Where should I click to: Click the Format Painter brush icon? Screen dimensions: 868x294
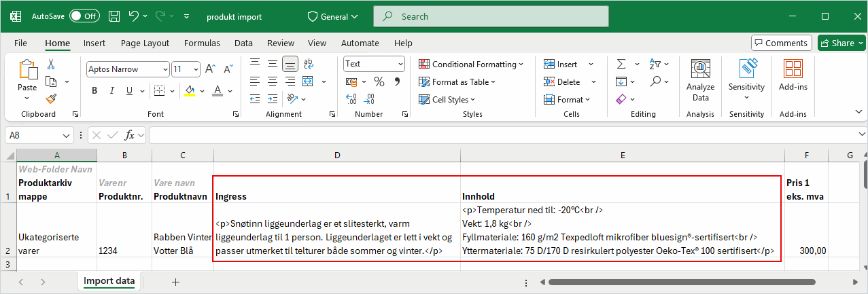pos(50,98)
